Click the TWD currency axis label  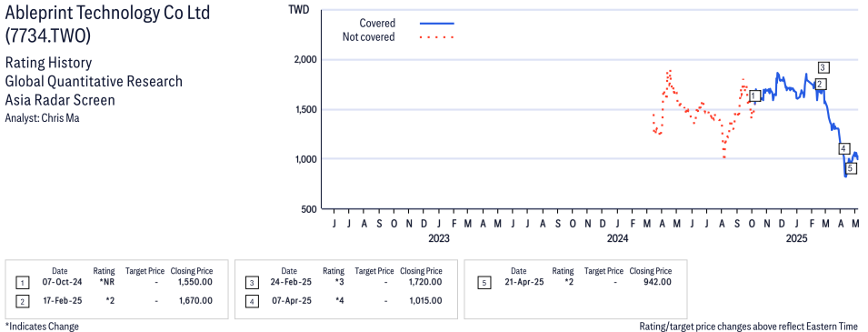[x=299, y=9]
